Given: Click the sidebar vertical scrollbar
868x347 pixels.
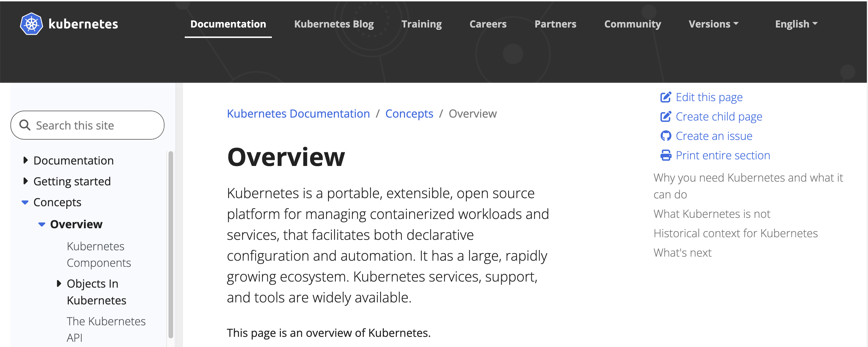Looking at the screenshot, I should click(171, 244).
